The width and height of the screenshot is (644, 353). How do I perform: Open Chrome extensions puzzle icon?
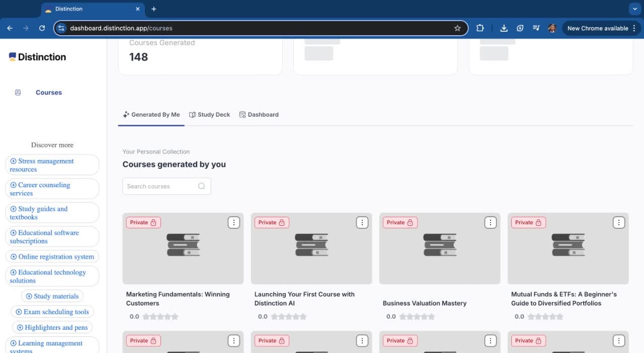[480, 28]
